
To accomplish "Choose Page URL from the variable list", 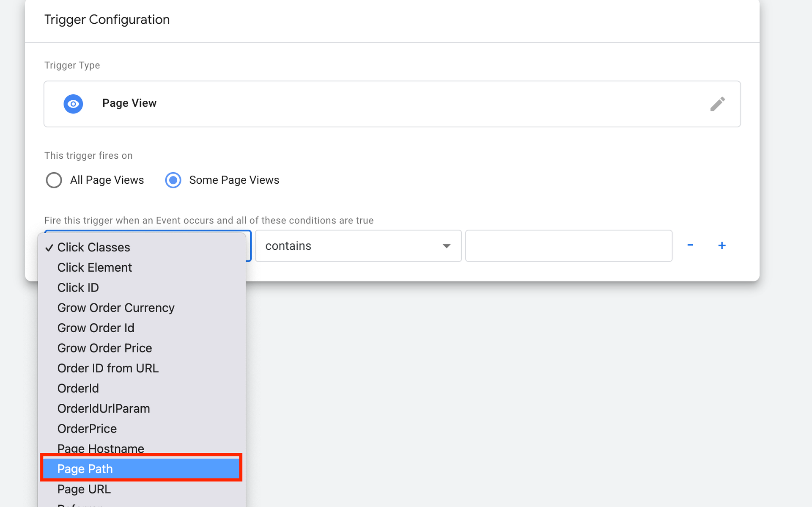I will click(x=84, y=489).
